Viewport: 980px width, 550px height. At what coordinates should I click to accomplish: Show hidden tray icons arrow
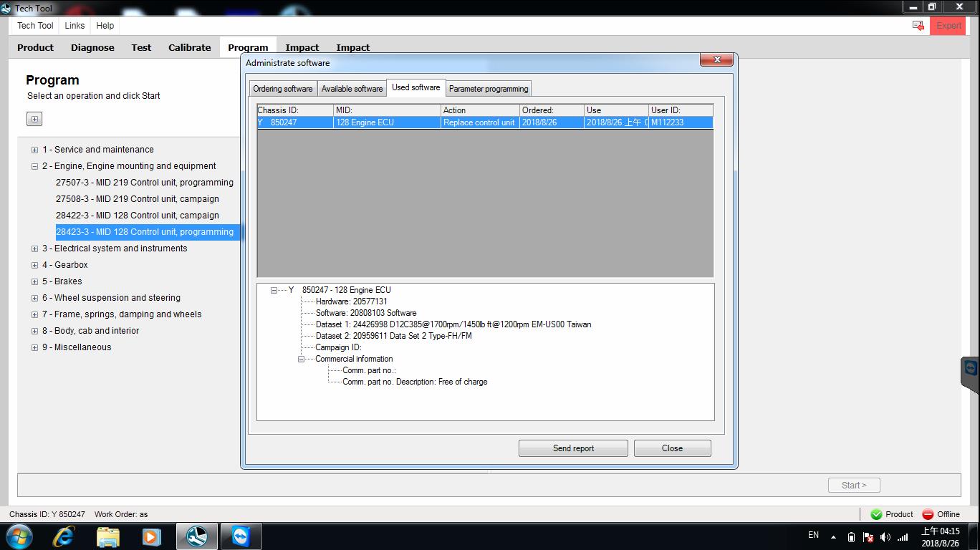[833, 536]
